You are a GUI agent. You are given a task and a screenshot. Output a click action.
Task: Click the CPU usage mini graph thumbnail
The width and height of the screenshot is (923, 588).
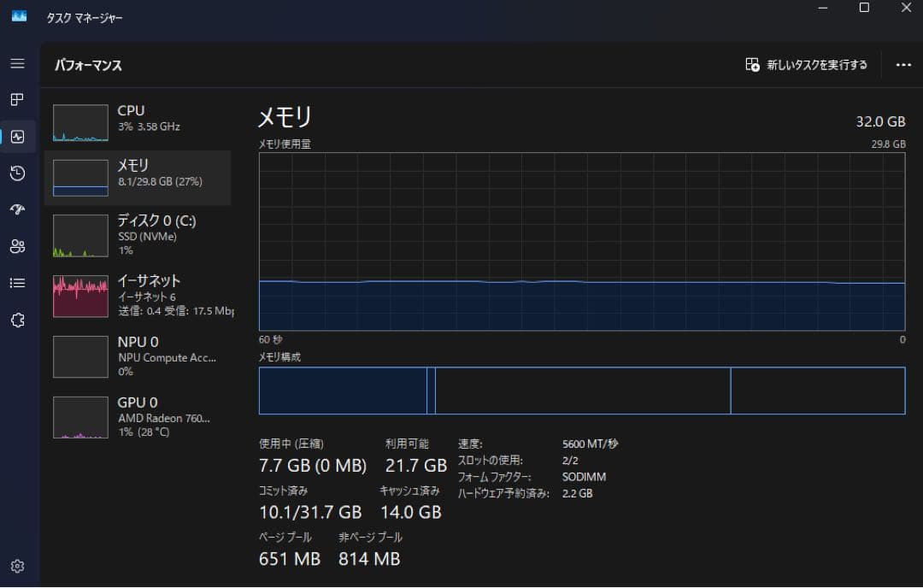(79, 122)
